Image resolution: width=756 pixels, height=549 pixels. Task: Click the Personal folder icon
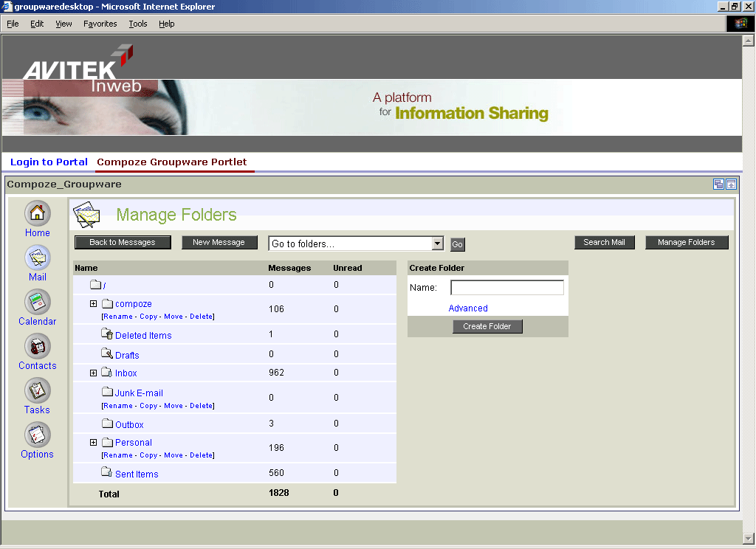pyautogui.click(x=107, y=442)
